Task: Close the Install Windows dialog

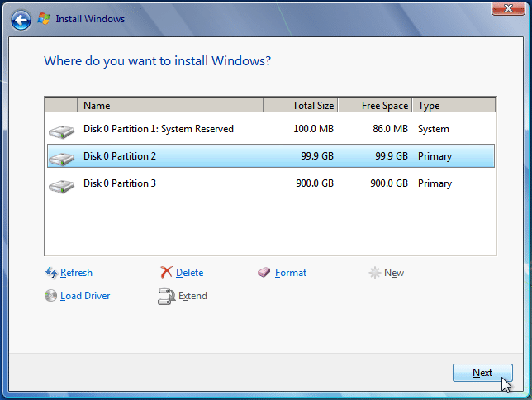Action: [508, 8]
